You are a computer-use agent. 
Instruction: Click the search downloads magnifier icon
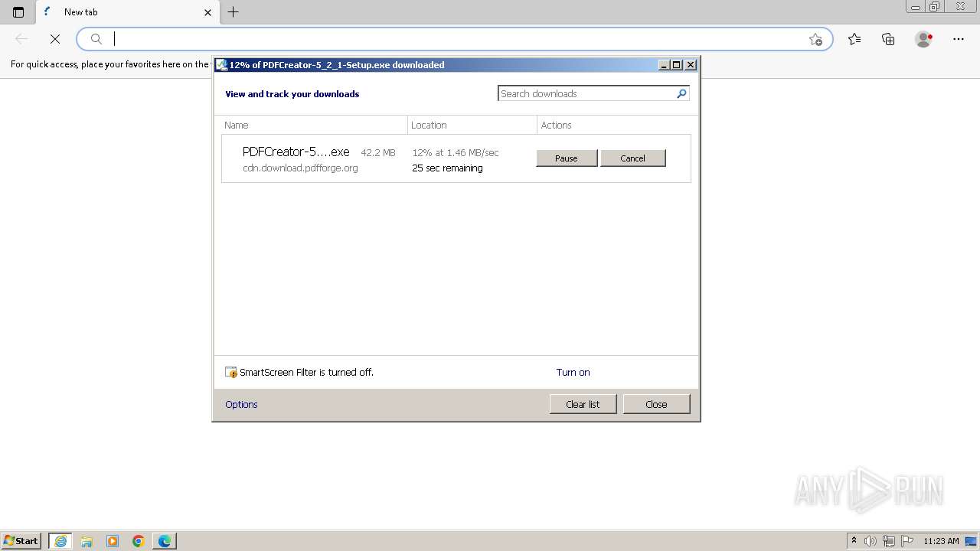[x=681, y=93]
